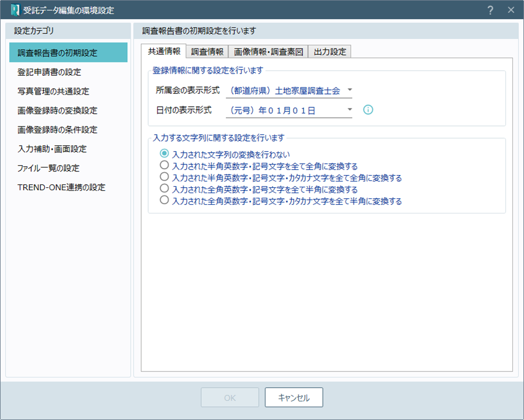Close the 環境設定 dialog window

[511, 10]
